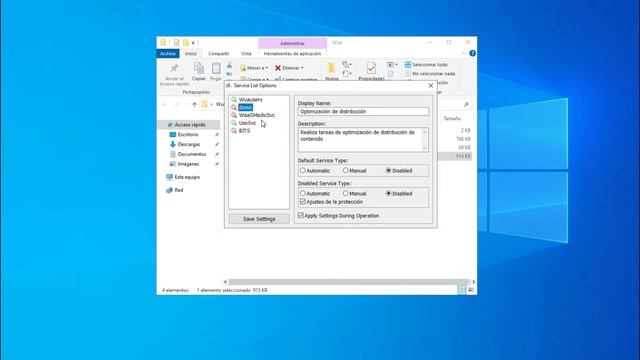Click the Administrar contextual tab

click(292, 43)
